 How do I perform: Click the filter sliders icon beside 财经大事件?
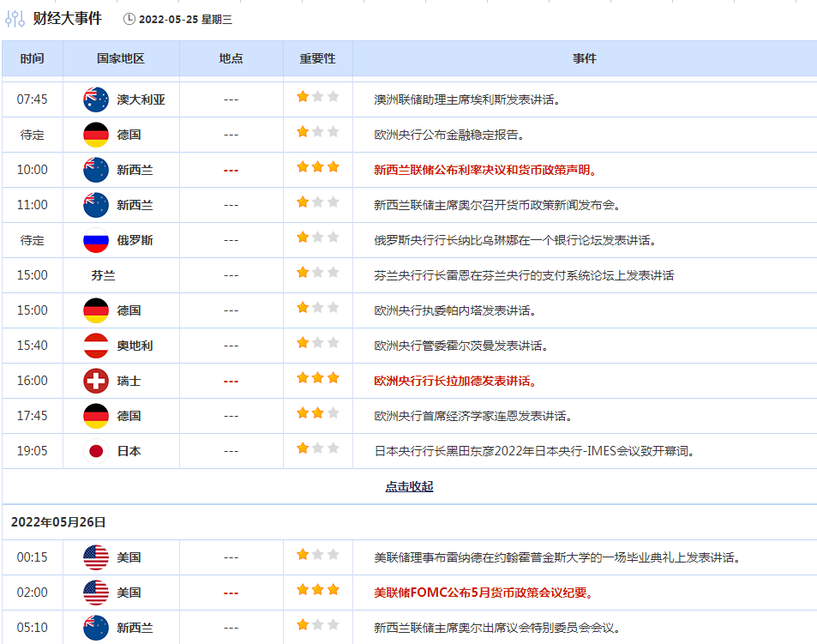[15, 18]
